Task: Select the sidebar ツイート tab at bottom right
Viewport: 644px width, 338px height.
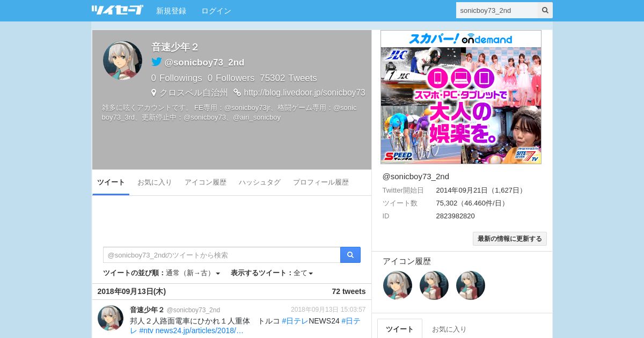Action: click(400, 329)
